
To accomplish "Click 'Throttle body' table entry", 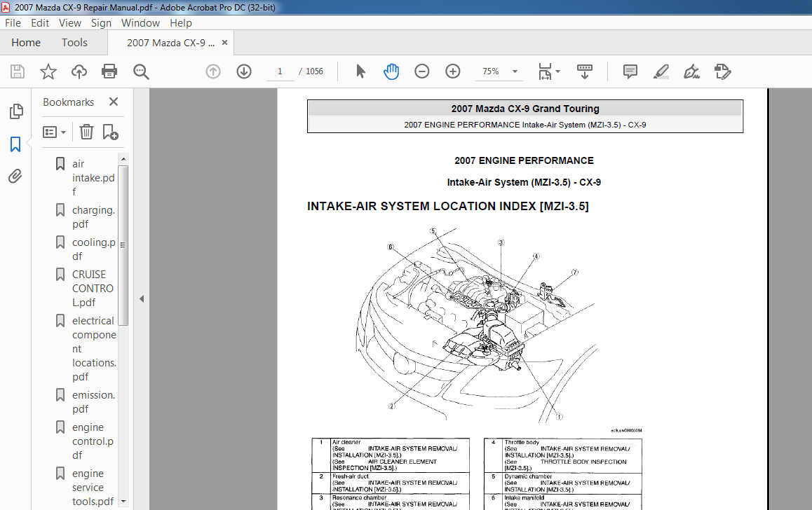I will (x=522, y=442).
